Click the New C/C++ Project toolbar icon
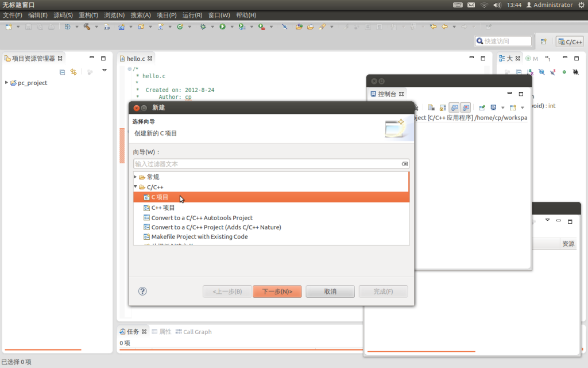 [x=122, y=27]
